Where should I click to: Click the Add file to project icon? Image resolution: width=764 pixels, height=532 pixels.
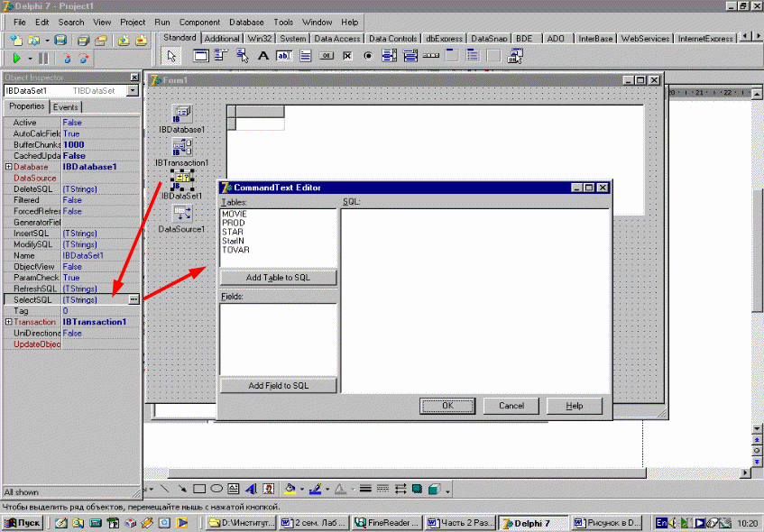[x=124, y=40]
